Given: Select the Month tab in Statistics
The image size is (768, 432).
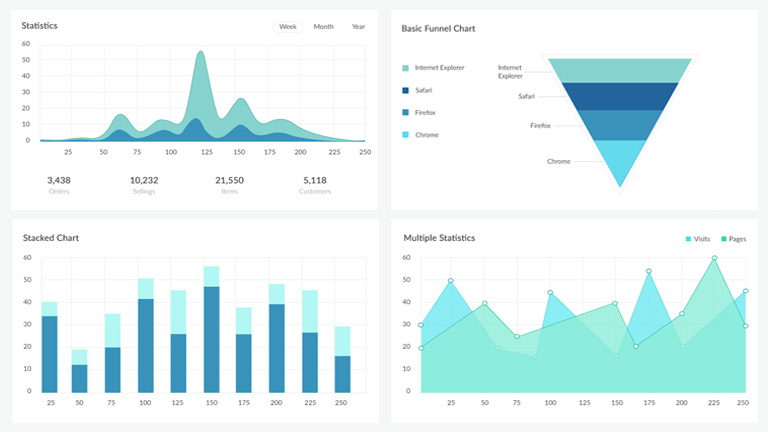Looking at the screenshot, I should coord(323,27).
